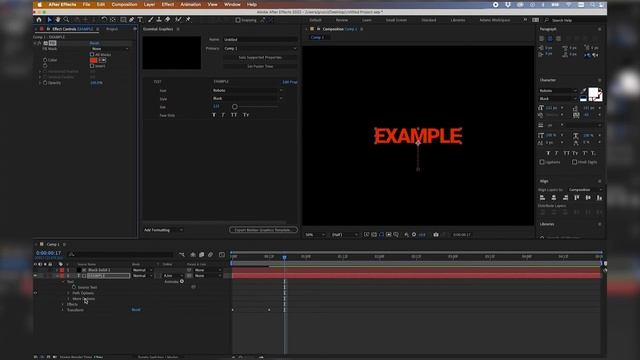Click the snapshot camera icon in viewer
Viewport: 640px width, 360px height.
click(x=436, y=235)
